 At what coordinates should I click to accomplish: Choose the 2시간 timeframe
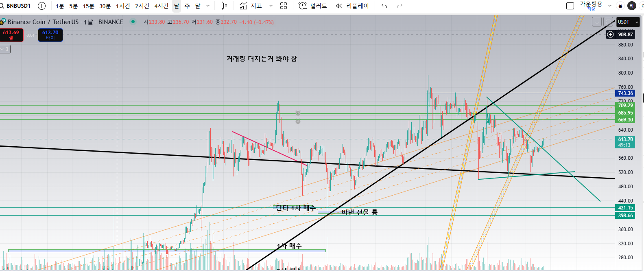point(142,6)
